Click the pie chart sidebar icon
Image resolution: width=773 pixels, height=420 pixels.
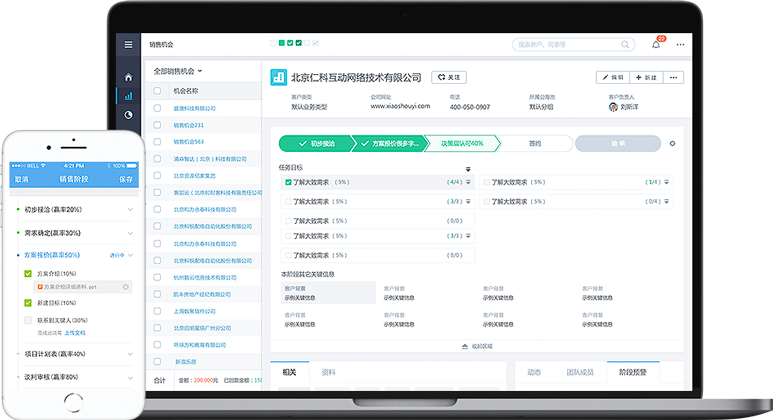point(128,115)
